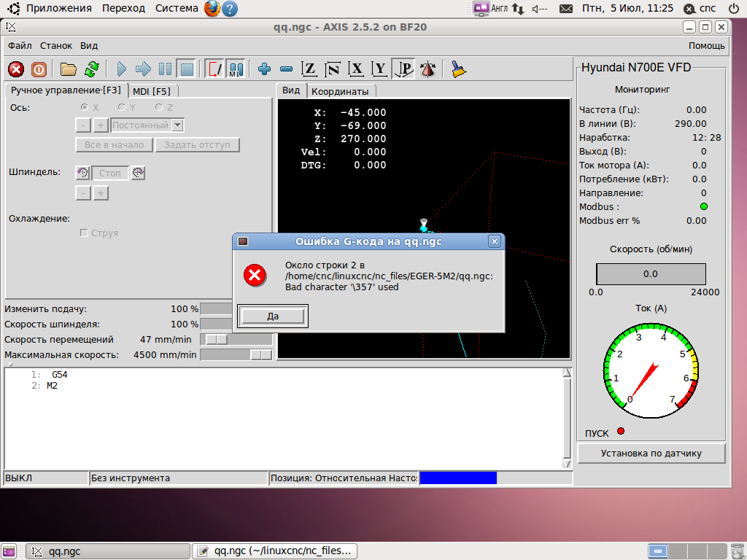Screen dimensions: 747x560
Task: Click G-code line 1 G54
Action: (x=60, y=375)
